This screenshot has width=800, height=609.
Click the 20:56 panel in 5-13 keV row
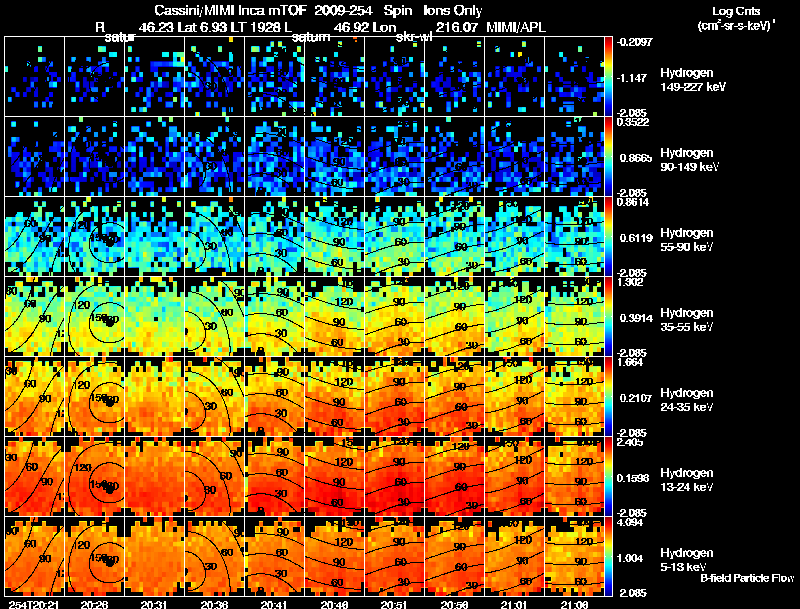pyautogui.click(x=455, y=556)
